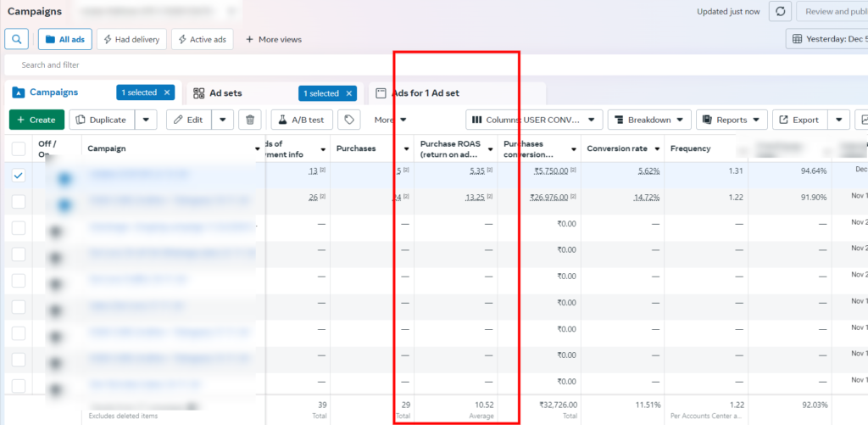Click the 1.31 frequency cell
Screen dimensions: 868x425
click(x=736, y=171)
